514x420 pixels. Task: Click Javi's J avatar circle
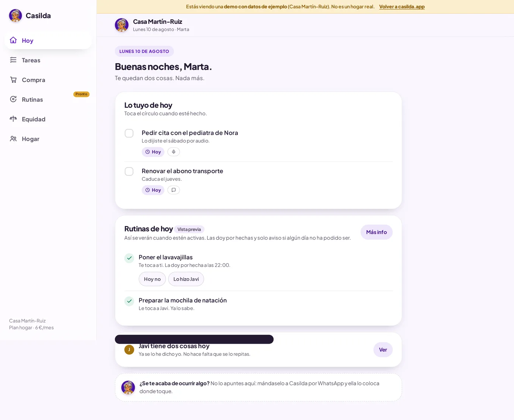pos(129,350)
